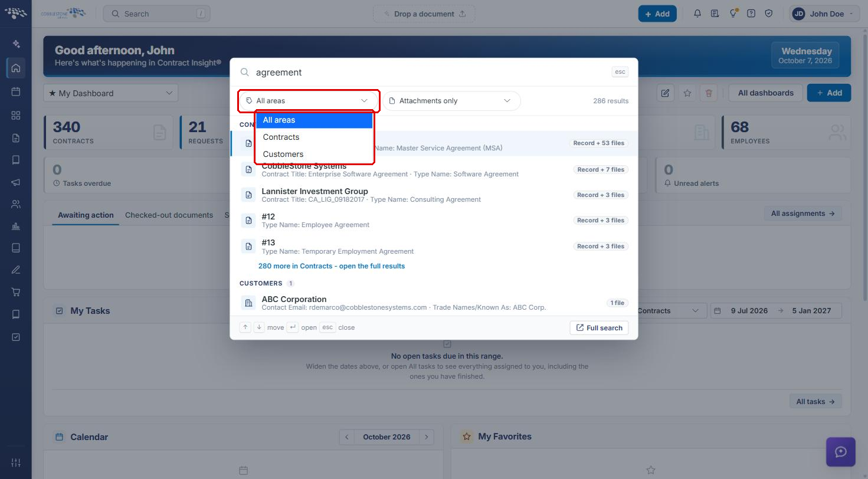Expand the All areas filter dropdown
Viewport: 868px width, 479px height.
[309, 101]
